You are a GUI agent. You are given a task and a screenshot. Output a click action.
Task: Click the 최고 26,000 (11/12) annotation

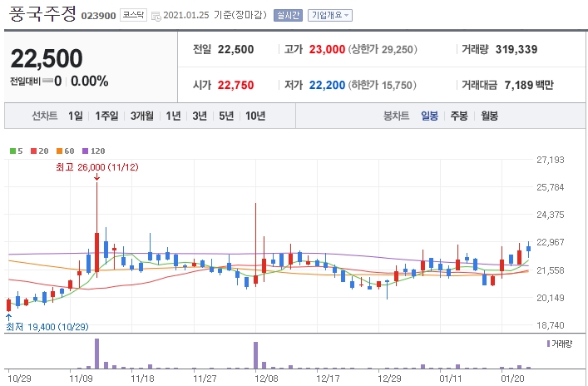97,167
